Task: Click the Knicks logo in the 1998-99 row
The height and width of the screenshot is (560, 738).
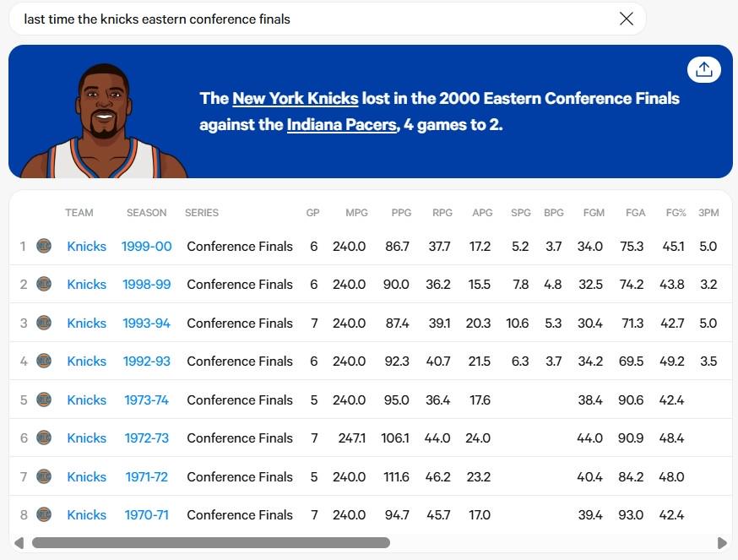Action: pos(44,284)
